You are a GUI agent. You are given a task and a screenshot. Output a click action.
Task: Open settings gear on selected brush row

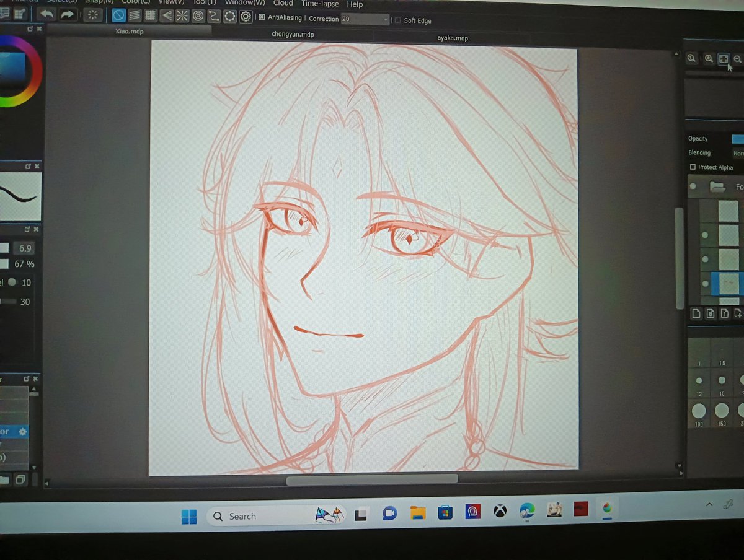[23, 431]
